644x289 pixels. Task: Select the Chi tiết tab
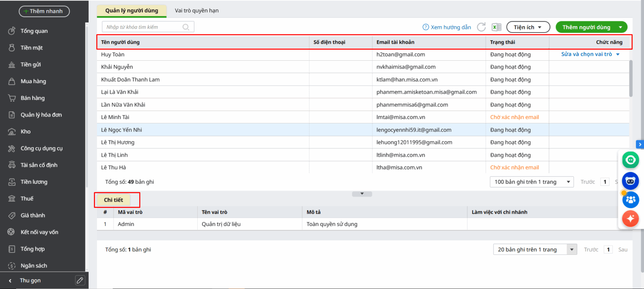(114, 200)
